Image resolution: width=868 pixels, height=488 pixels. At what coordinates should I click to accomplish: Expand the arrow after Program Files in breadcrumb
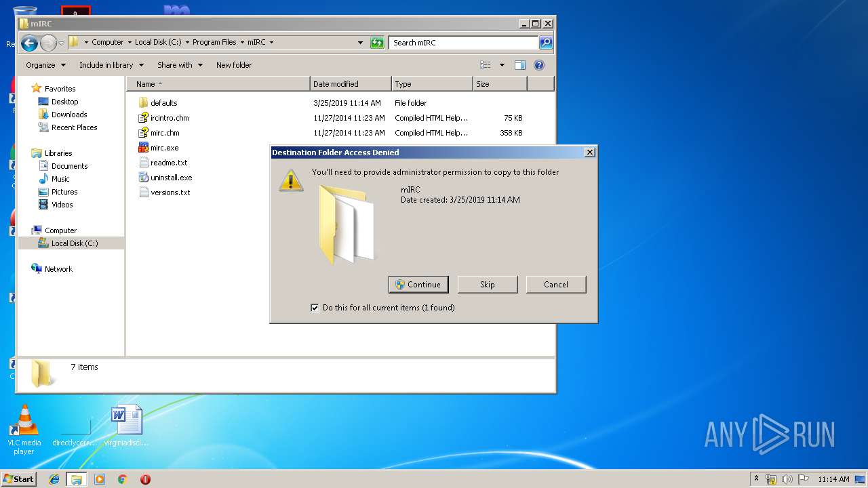pyautogui.click(x=242, y=42)
